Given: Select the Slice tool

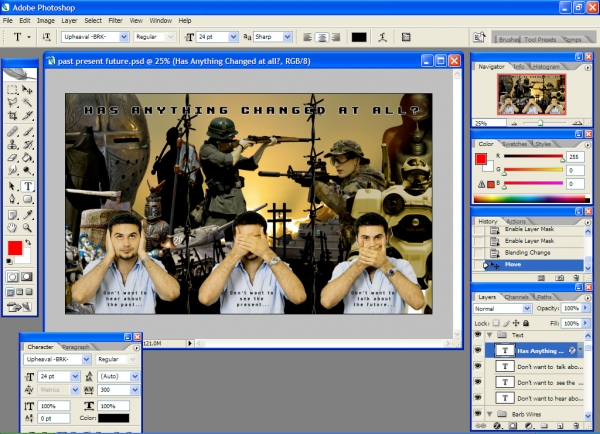Looking at the screenshot, I should [27, 115].
